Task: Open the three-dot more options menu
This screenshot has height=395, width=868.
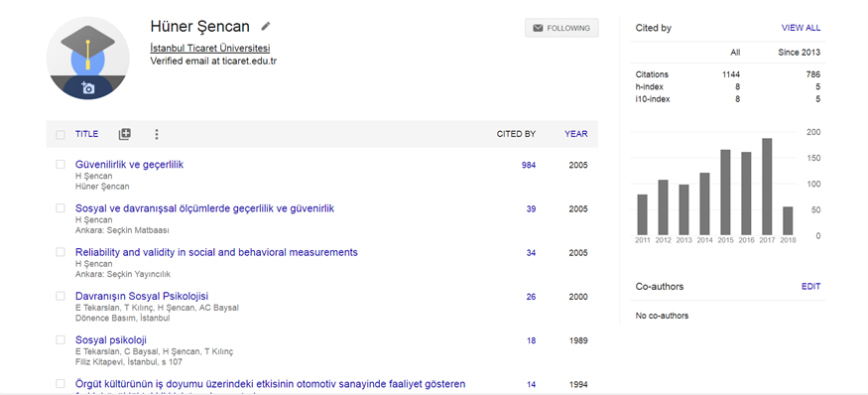Action: pos(157,134)
